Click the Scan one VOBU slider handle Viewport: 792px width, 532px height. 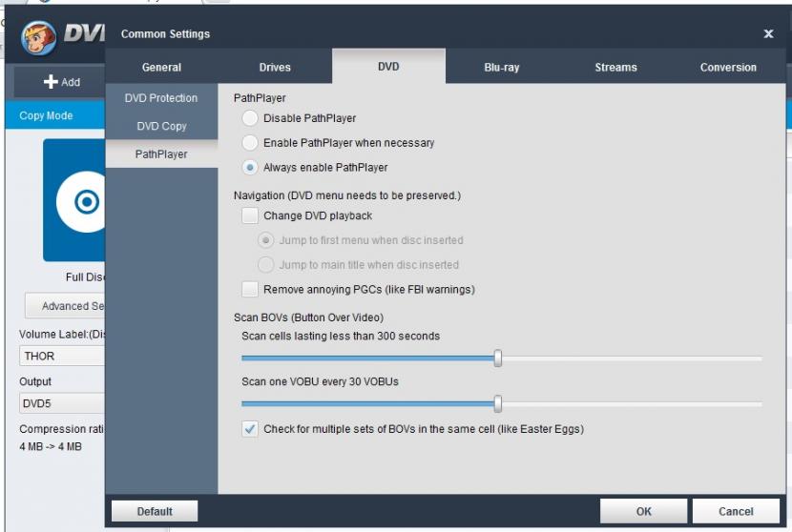tap(498, 404)
